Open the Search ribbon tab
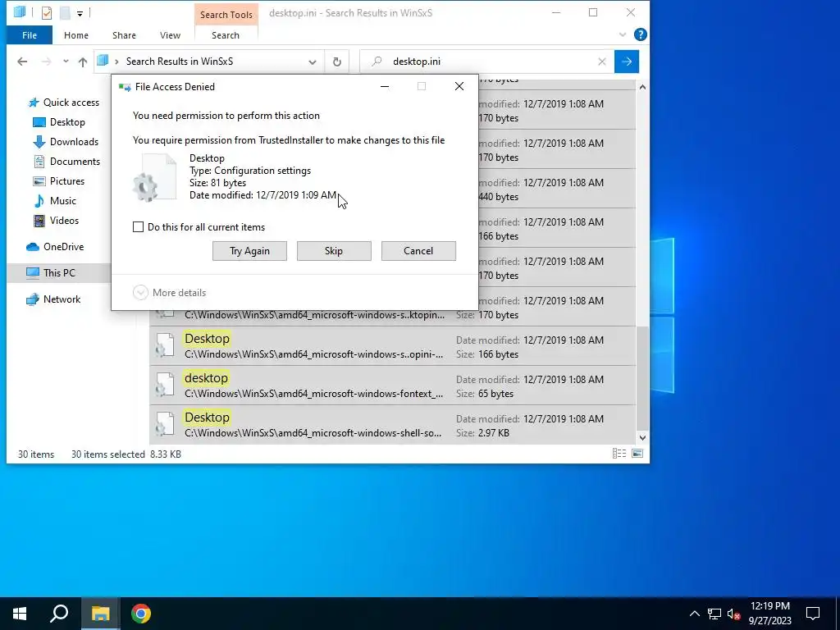Screen dimensions: 840x630 (226, 35)
